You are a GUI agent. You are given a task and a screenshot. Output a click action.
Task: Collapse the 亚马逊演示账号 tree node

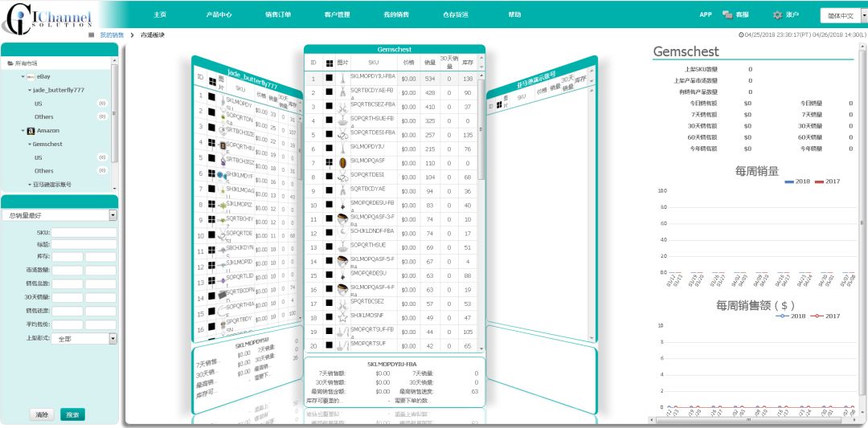pyautogui.click(x=30, y=184)
